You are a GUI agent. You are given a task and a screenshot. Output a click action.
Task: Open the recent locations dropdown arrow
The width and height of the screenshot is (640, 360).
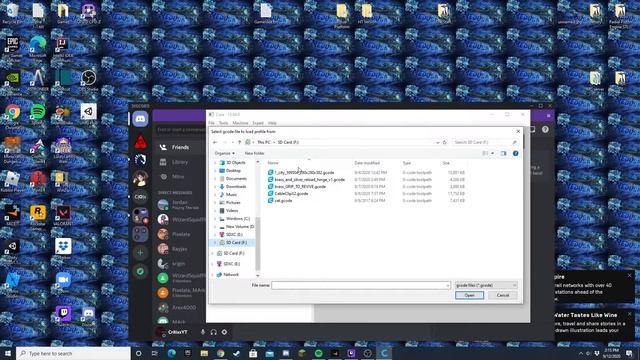(233, 142)
